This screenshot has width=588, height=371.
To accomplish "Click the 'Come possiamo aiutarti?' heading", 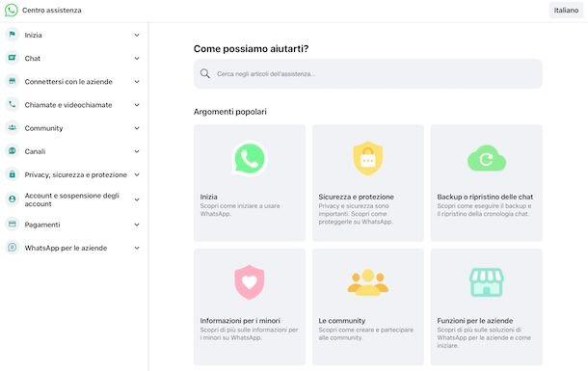I will (x=252, y=49).
